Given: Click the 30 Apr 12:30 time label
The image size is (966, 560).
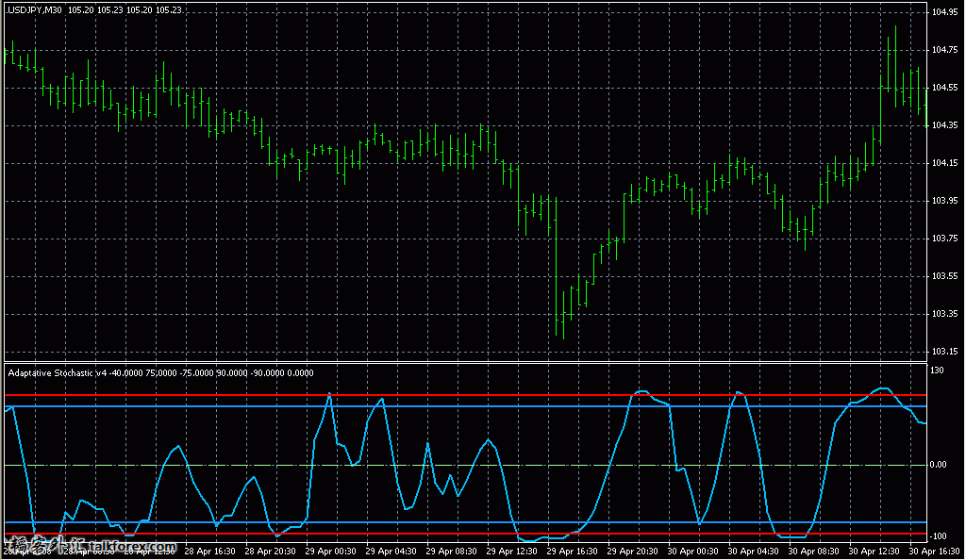Looking at the screenshot, I should pyautogui.click(x=874, y=552).
